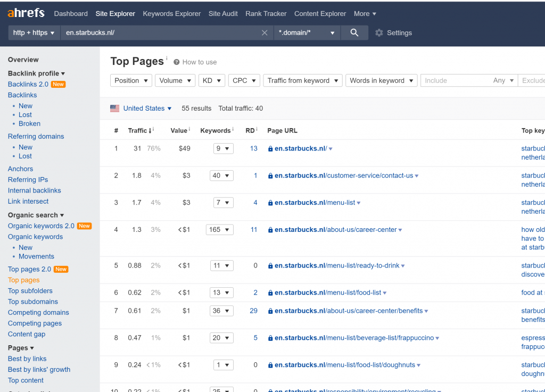Open Referring domains in the sidebar
The width and height of the screenshot is (545, 392).
[x=36, y=137]
